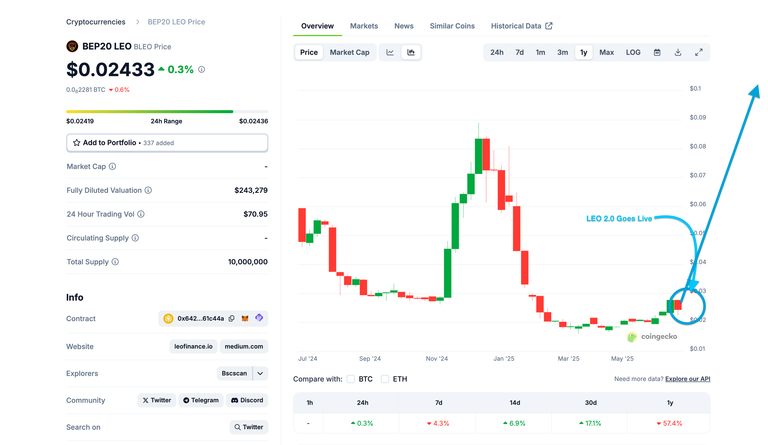Click the BEP20 LEO Price breadcrumb text

click(176, 22)
